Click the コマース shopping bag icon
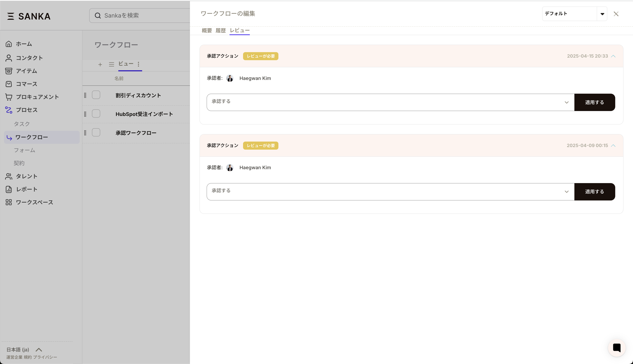Screen dimensions: 633x364 click(9, 84)
